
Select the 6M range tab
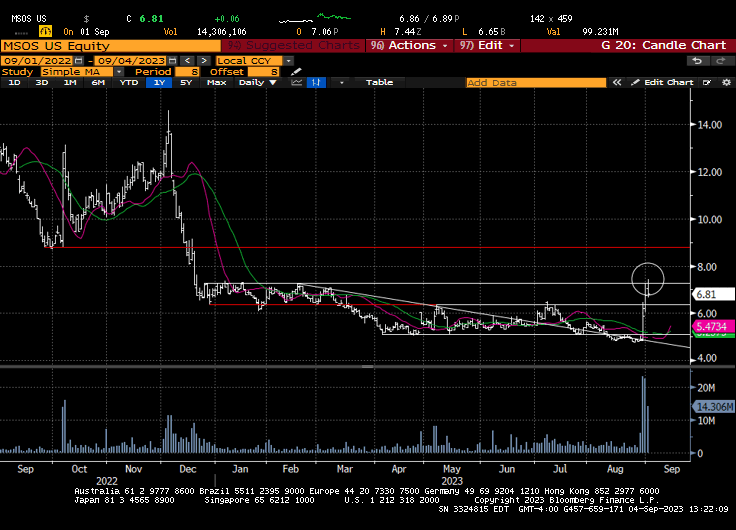click(98, 83)
